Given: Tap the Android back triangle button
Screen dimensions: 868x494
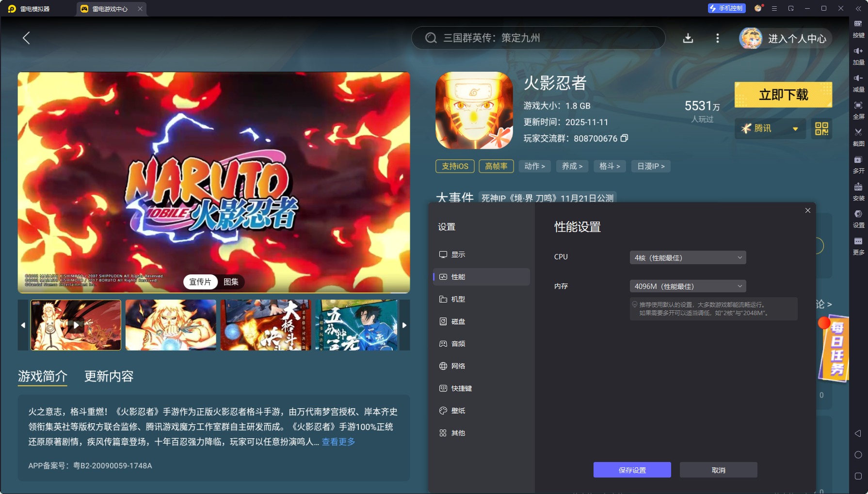Looking at the screenshot, I should point(858,433).
